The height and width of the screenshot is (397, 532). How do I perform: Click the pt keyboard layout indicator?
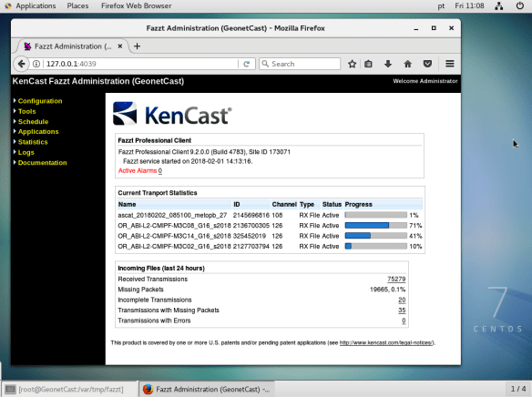tap(441, 6)
